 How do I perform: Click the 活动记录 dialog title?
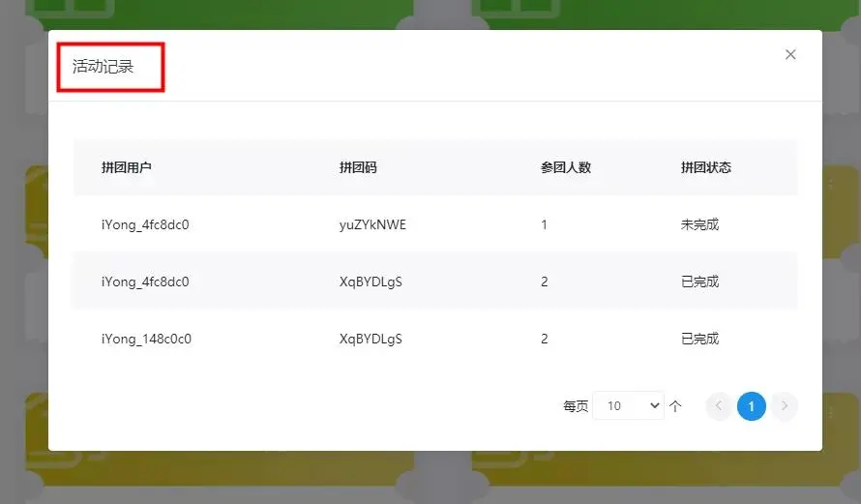click(x=103, y=67)
